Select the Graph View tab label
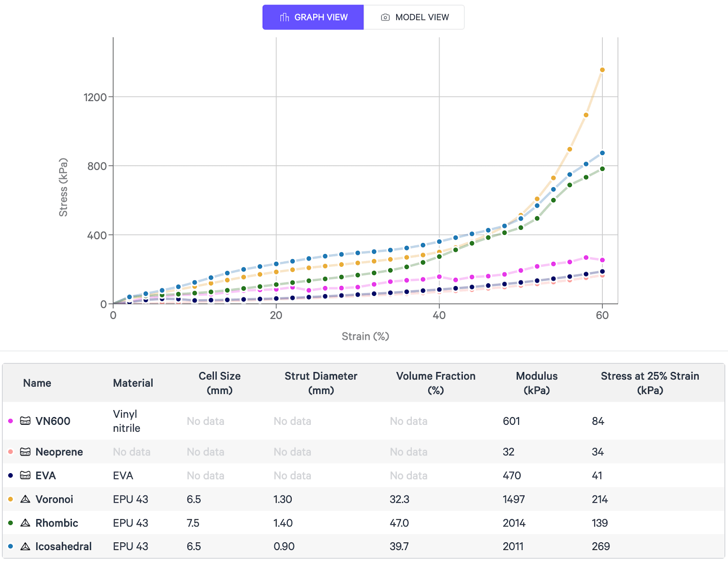The image size is (728, 561). [321, 17]
